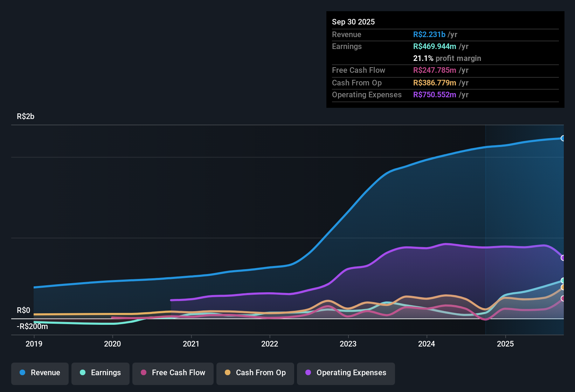Select the orange Cash From Op legend dot
This screenshot has width=575, height=392.
[228, 373]
